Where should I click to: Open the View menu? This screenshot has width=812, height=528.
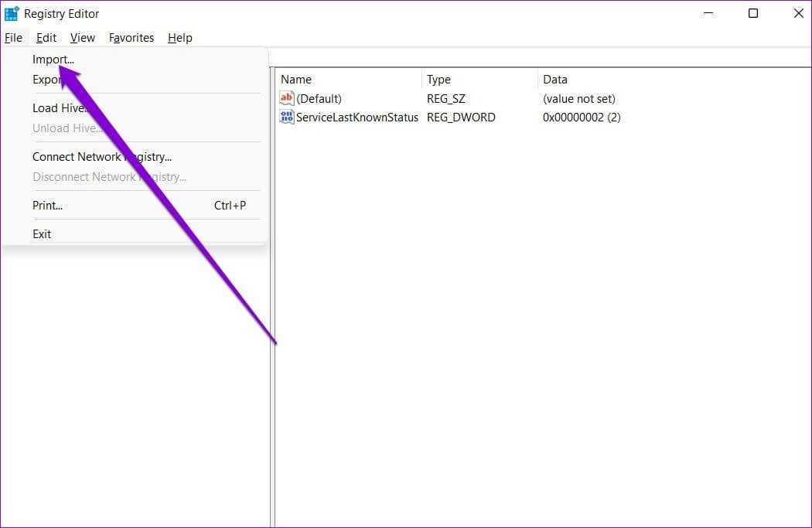coord(82,38)
